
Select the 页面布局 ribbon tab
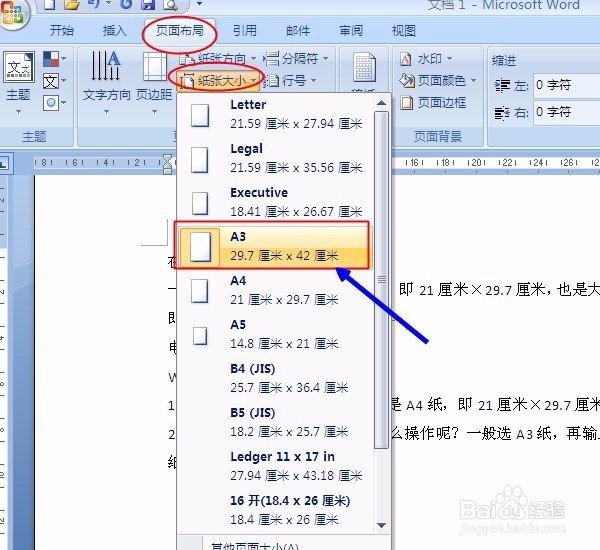click(179, 31)
